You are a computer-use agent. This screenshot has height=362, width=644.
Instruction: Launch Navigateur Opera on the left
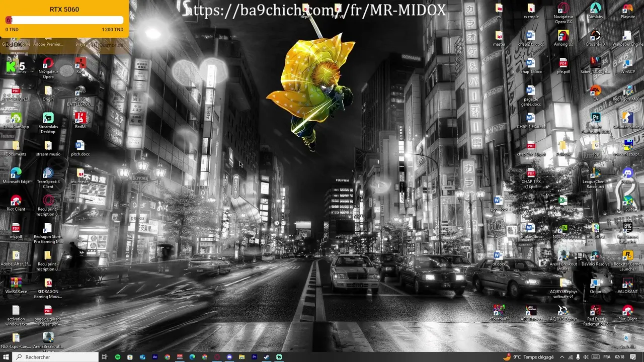pyautogui.click(x=48, y=68)
